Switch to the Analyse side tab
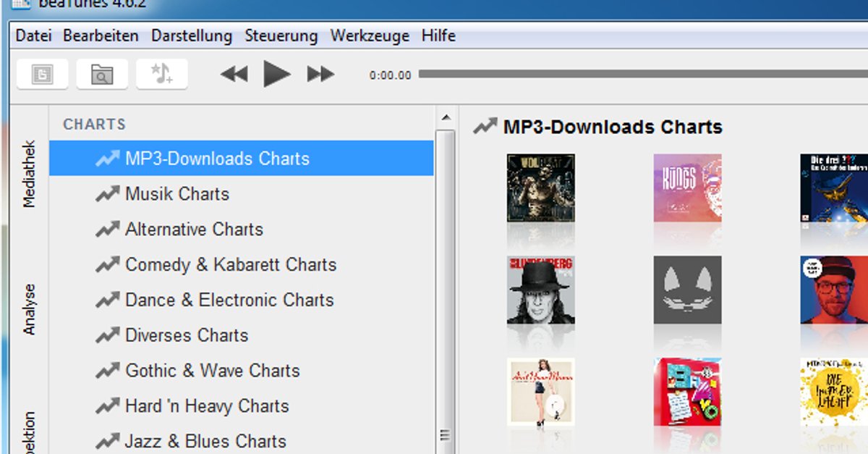The height and width of the screenshot is (454, 868). pyautogui.click(x=29, y=310)
